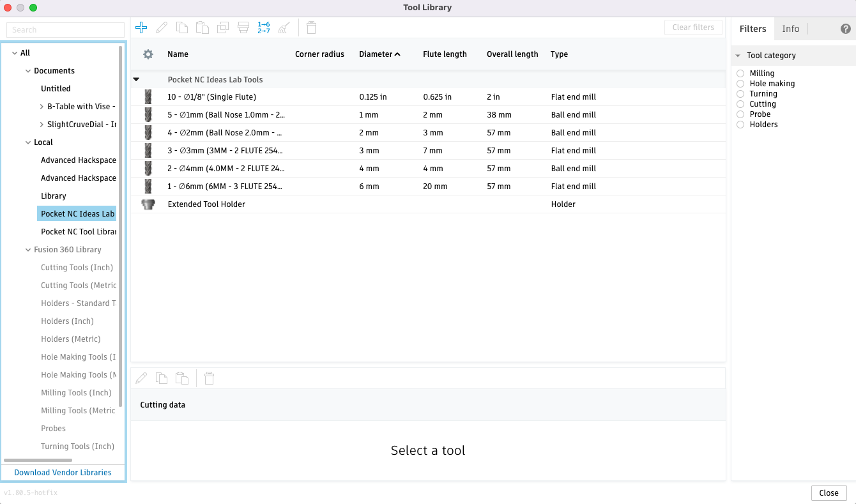Click the Extended Tool Holder icon
Viewport: 856px width, 504px height.
[148, 204]
